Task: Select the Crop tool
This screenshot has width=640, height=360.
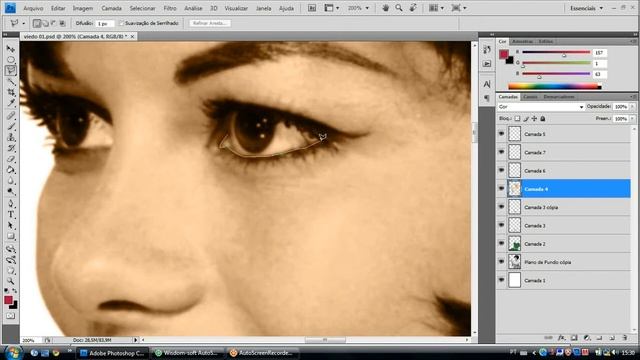Action: click(11, 93)
